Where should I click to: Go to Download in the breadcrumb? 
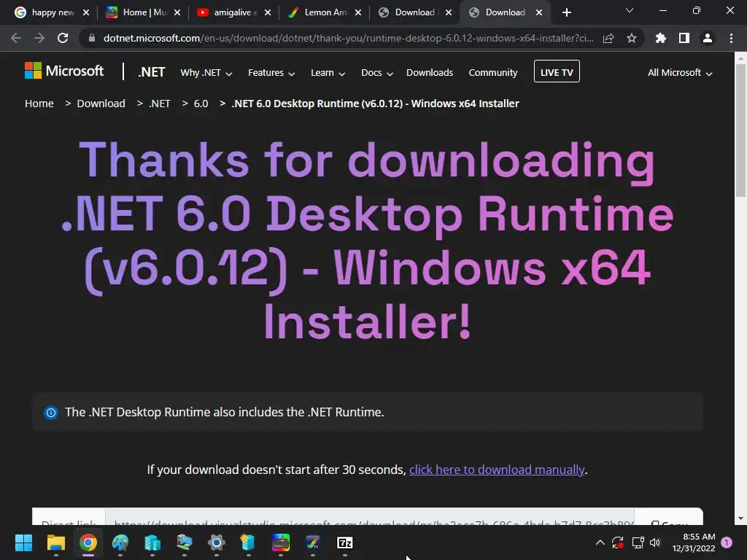coord(101,104)
